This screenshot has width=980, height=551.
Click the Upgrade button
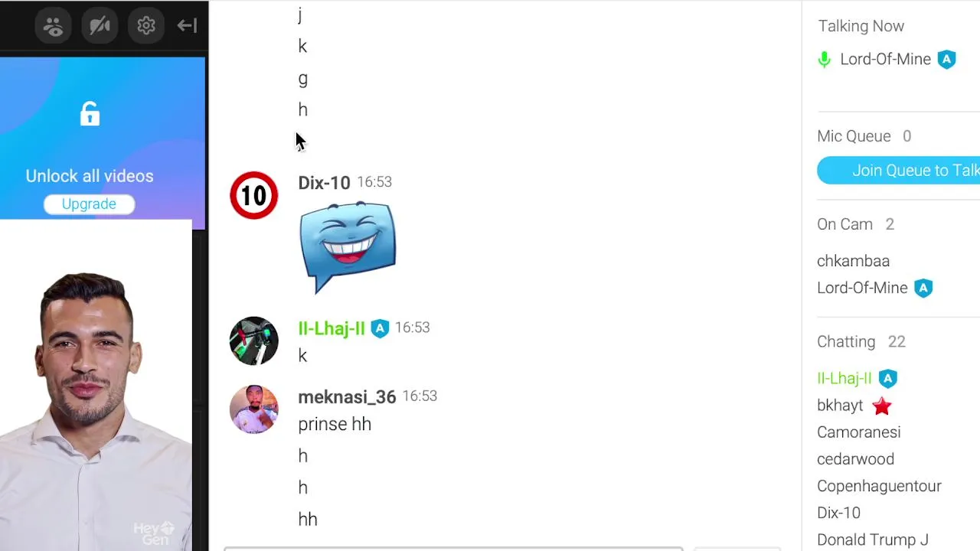click(x=89, y=204)
